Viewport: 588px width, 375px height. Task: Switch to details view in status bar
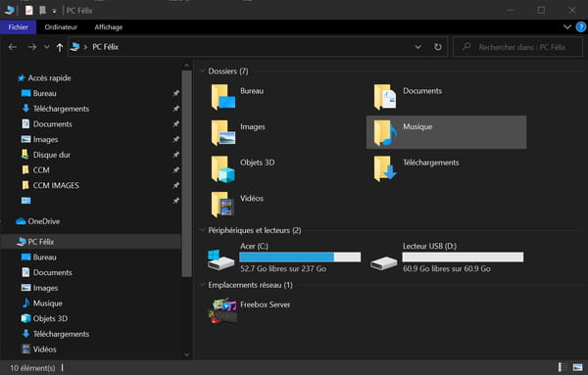563,367
